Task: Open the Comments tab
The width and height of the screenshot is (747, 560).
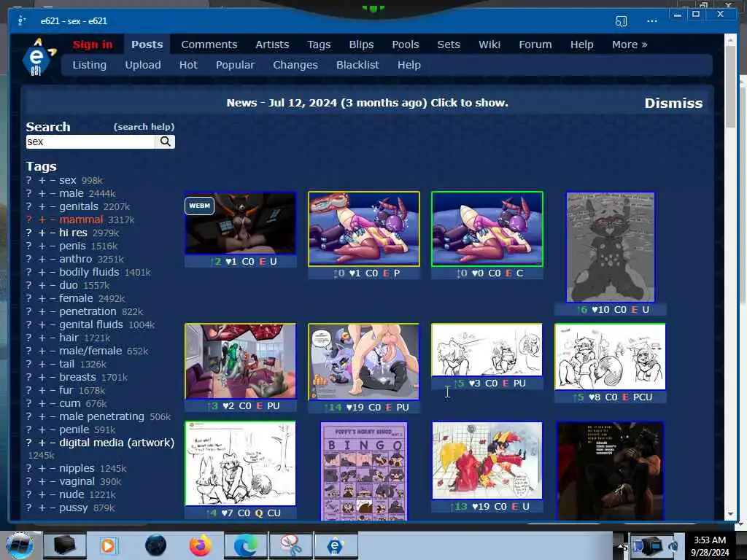Action: point(209,44)
